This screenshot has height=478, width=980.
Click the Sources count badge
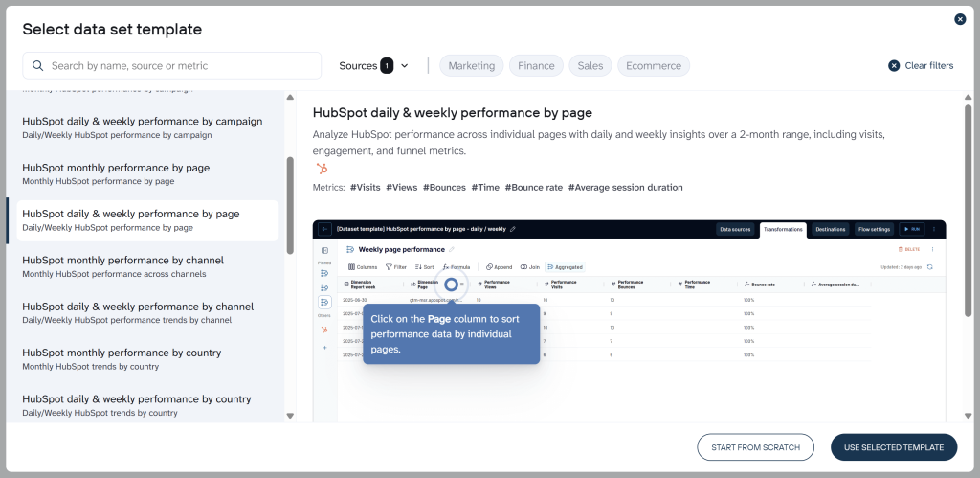pos(387,66)
